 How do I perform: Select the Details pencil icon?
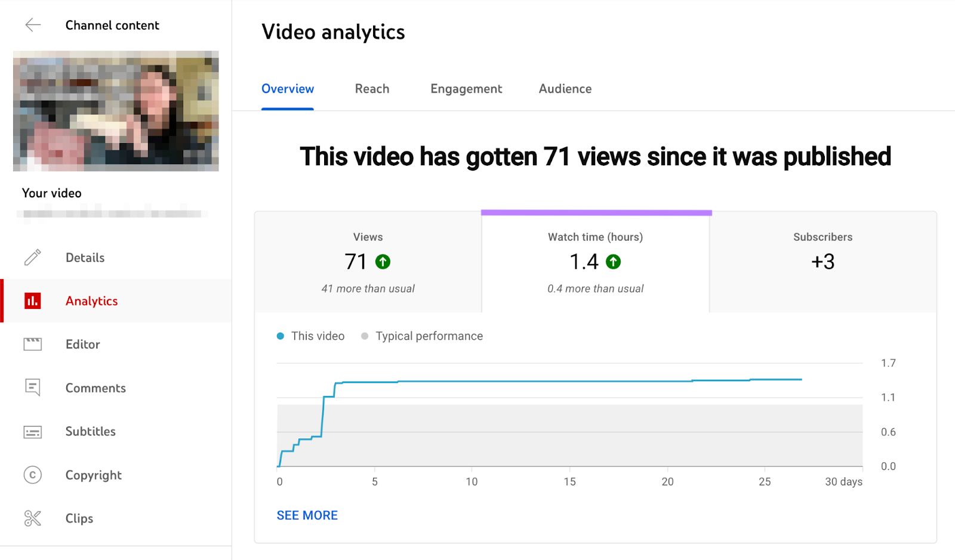pyautogui.click(x=32, y=257)
